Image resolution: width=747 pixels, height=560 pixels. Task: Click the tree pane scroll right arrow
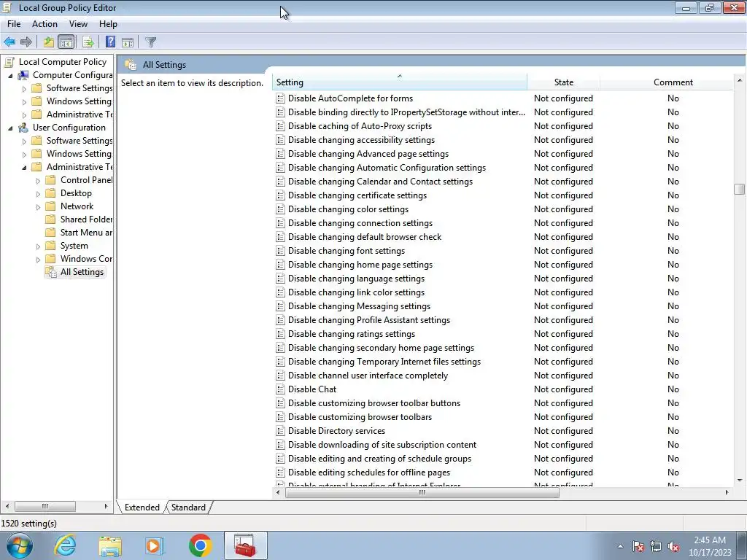click(106, 506)
